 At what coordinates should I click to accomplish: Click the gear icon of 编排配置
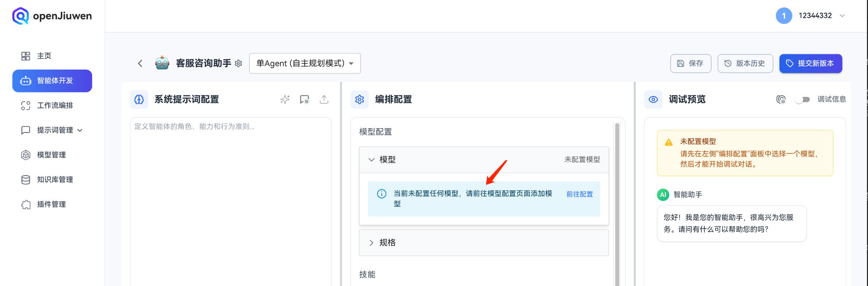359,100
